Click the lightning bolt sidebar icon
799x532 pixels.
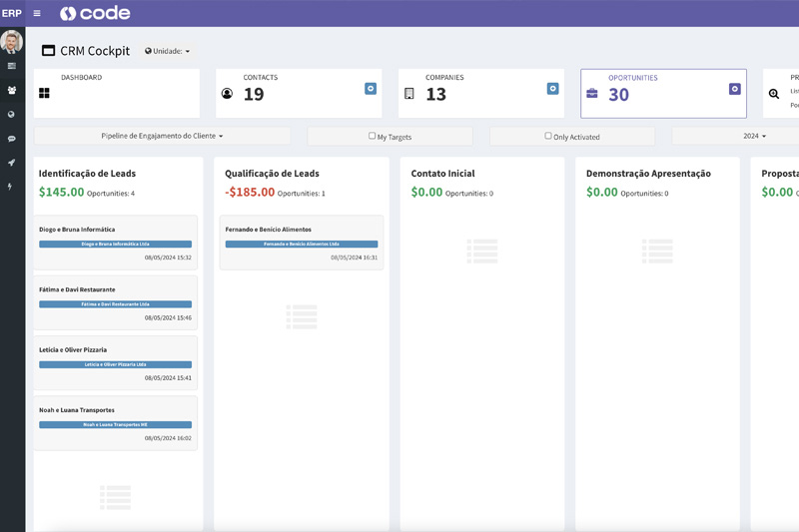click(x=12, y=187)
